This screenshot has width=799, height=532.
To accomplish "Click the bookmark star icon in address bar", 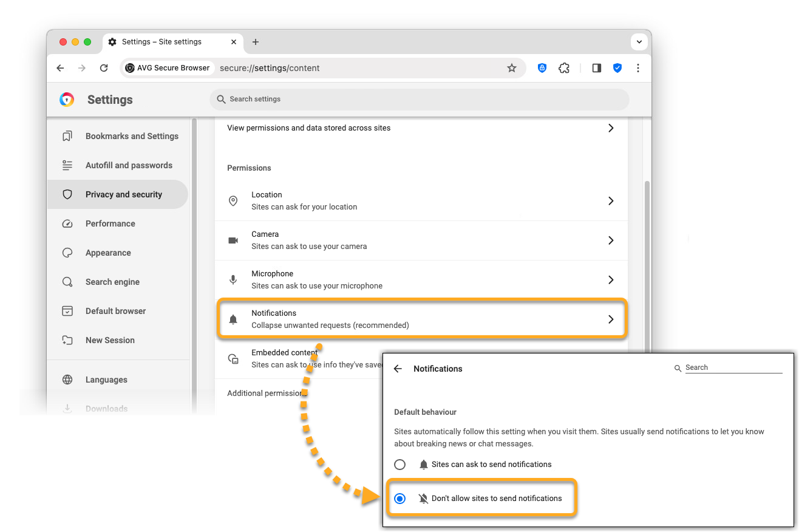I will click(x=511, y=68).
